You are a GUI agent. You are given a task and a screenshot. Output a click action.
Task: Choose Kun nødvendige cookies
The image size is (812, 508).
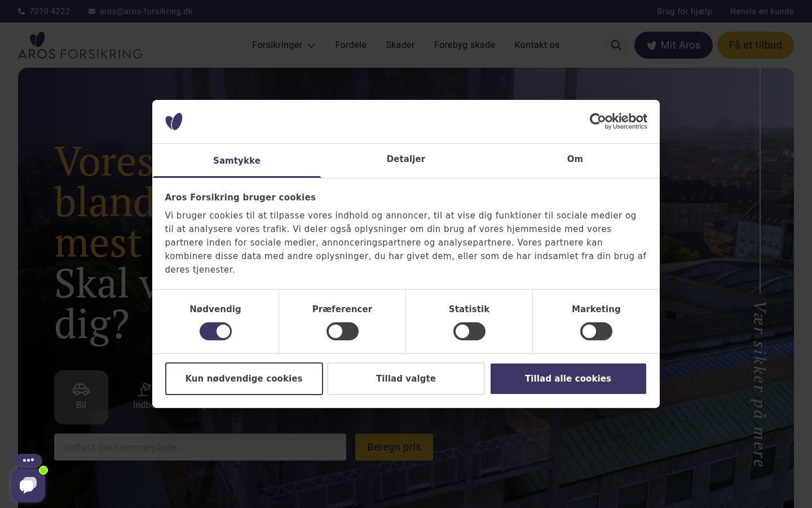click(244, 379)
